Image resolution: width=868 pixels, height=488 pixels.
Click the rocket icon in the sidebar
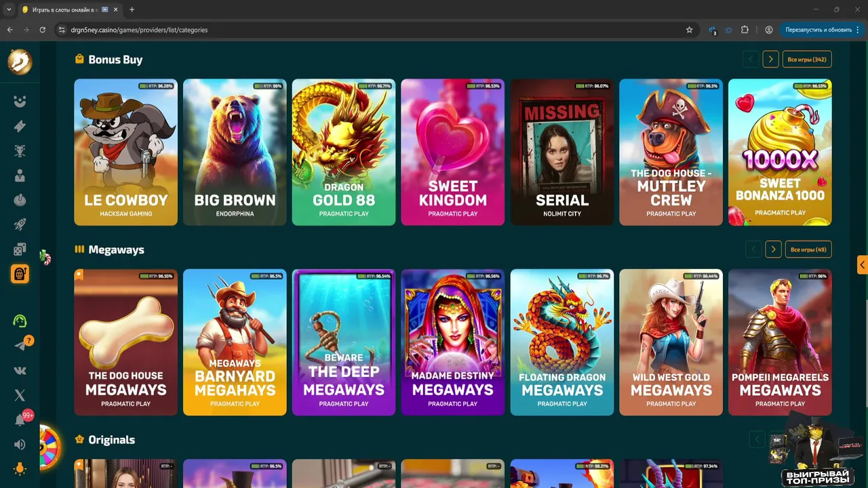[20, 225]
